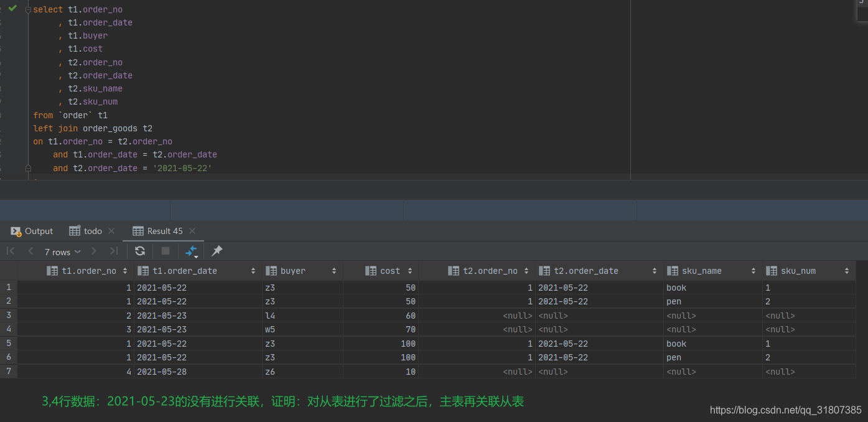Click buyer cell 'l4' in row 3
The height and width of the screenshot is (422, 868).
point(302,316)
